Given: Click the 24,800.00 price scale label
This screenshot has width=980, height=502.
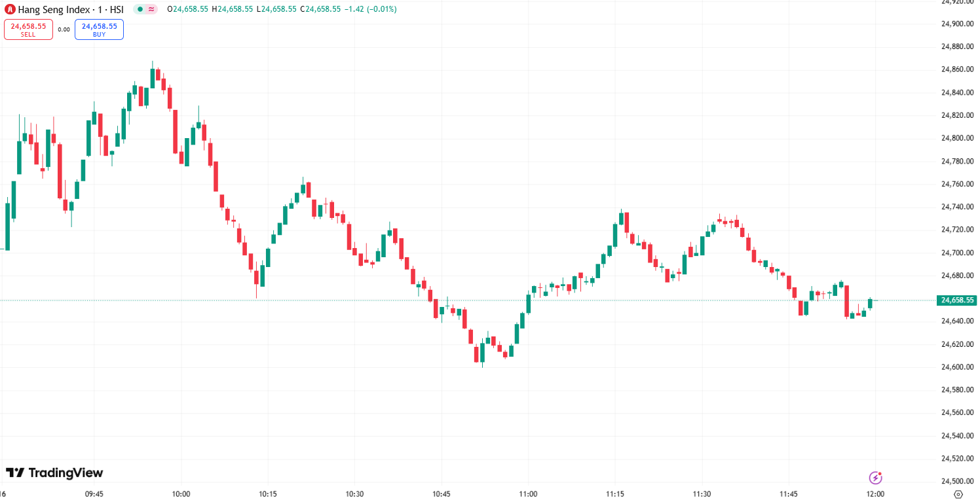Looking at the screenshot, I should click(958, 138).
